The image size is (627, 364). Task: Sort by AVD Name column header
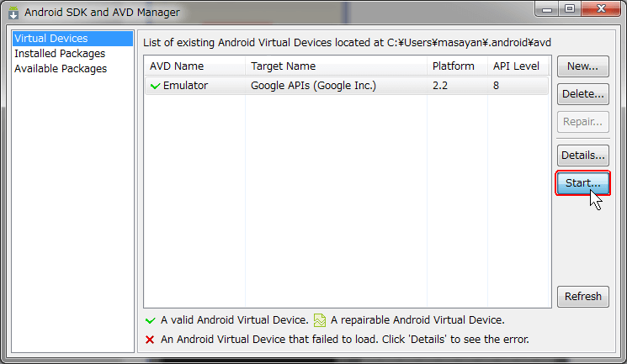click(x=194, y=66)
